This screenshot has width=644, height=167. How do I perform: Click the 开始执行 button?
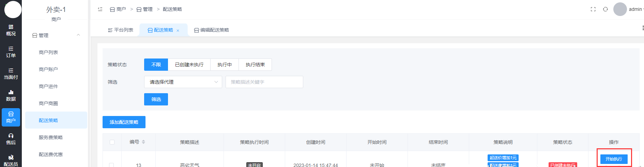pyautogui.click(x=614, y=159)
